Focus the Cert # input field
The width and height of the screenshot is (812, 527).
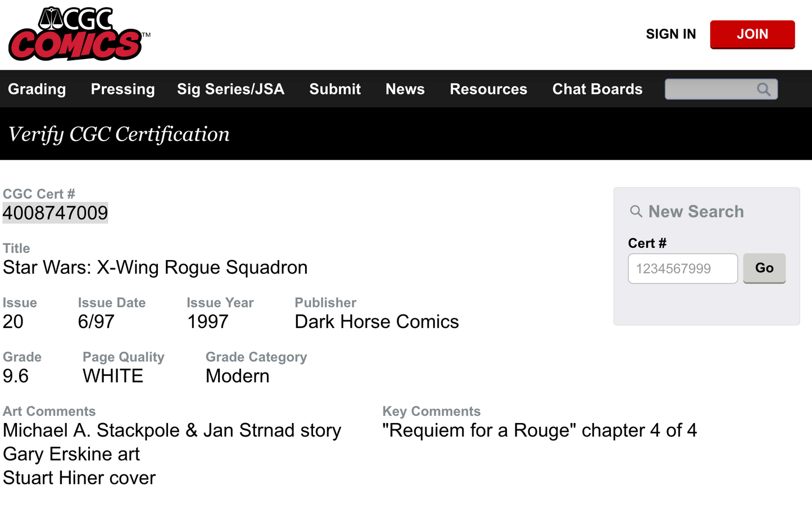pos(682,269)
